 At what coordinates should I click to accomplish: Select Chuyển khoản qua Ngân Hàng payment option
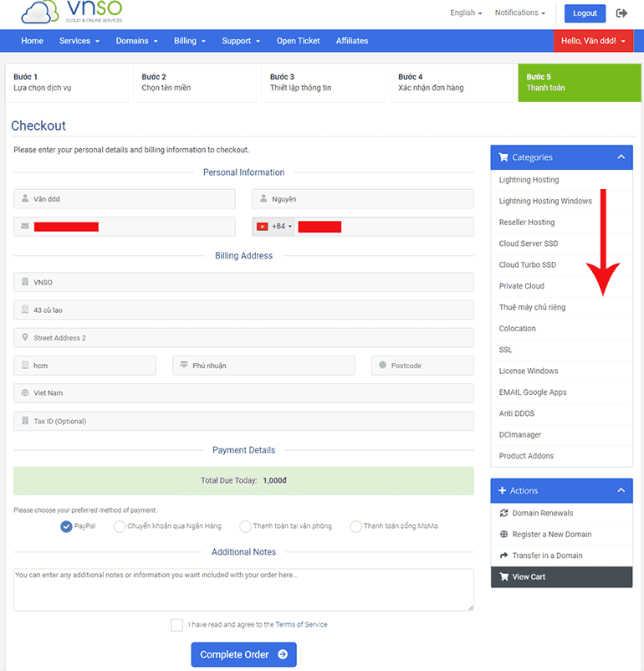pos(120,526)
